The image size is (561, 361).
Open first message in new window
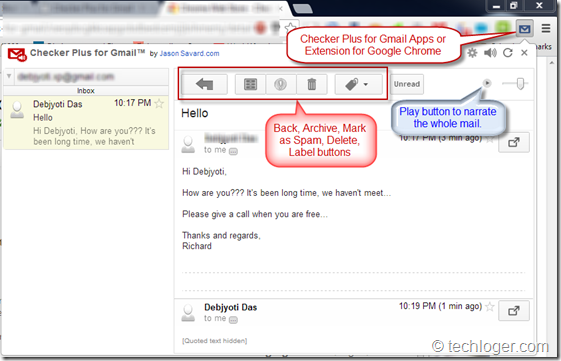[x=514, y=142]
